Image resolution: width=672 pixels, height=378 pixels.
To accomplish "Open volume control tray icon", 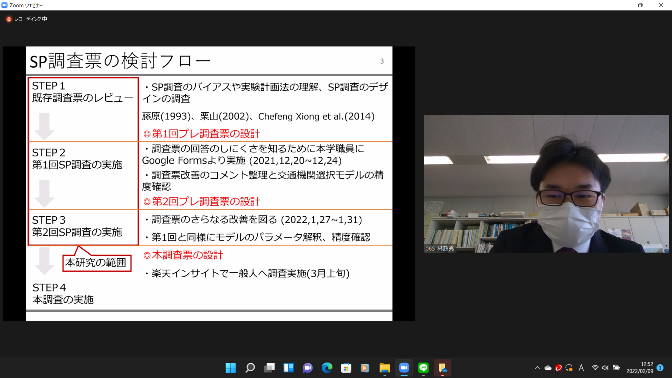I will coord(605,368).
